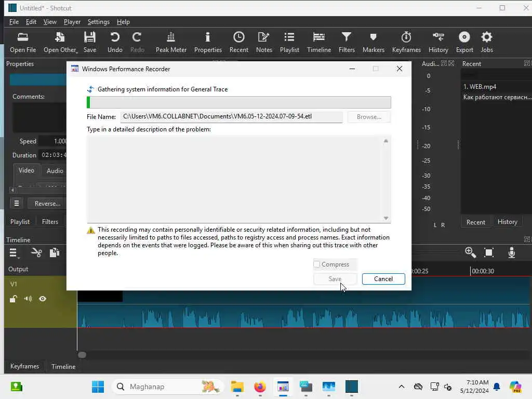Select the Recent tab at bottom right
532x399 pixels.
(x=476, y=222)
